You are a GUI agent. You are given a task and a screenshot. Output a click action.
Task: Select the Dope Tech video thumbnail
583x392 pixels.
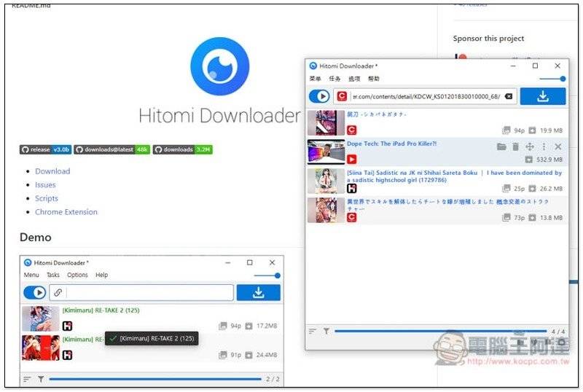pyautogui.click(x=326, y=152)
